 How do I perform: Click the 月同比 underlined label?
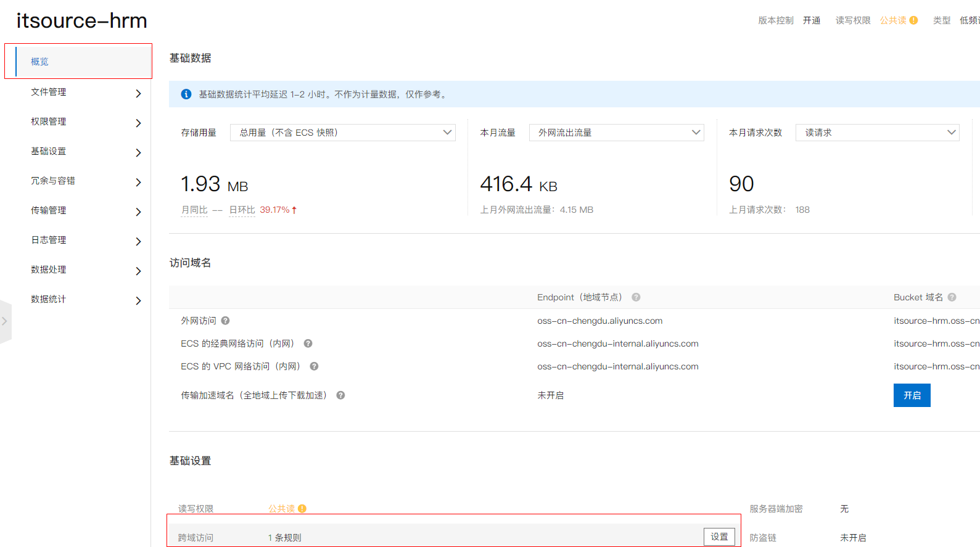click(x=194, y=210)
